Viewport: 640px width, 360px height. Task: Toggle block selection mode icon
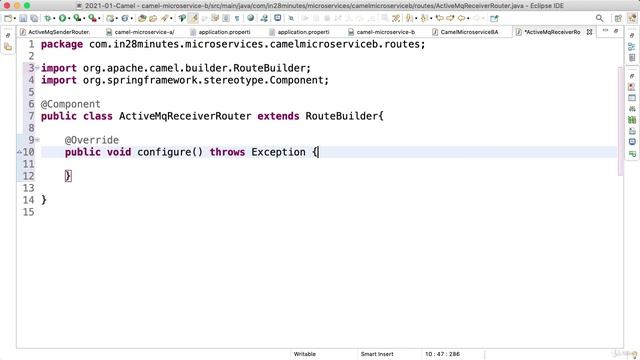[x=226, y=18]
